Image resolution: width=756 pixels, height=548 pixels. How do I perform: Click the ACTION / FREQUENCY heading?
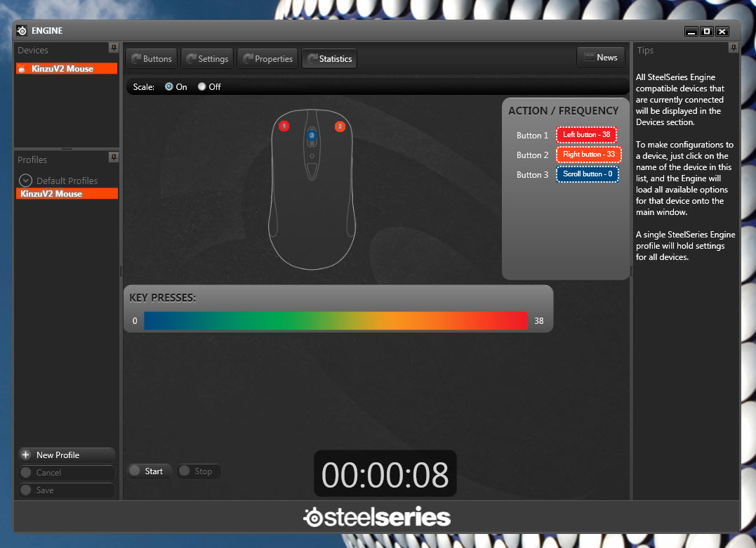pyautogui.click(x=563, y=111)
